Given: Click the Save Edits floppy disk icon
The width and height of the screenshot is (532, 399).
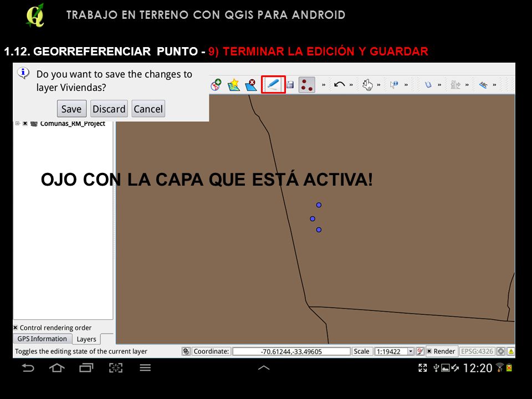Looking at the screenshot, I should pyautogui.click(x=290, y=84).
